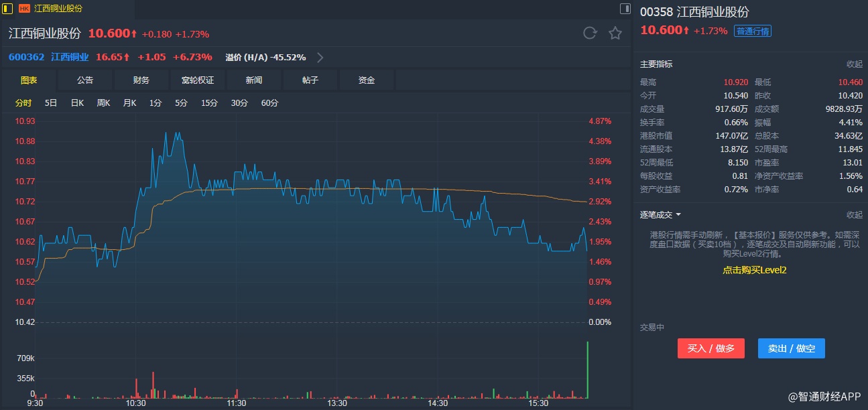Click the 最低 value 10.460
Screen dimensions: 868x410
pos(851,82)
